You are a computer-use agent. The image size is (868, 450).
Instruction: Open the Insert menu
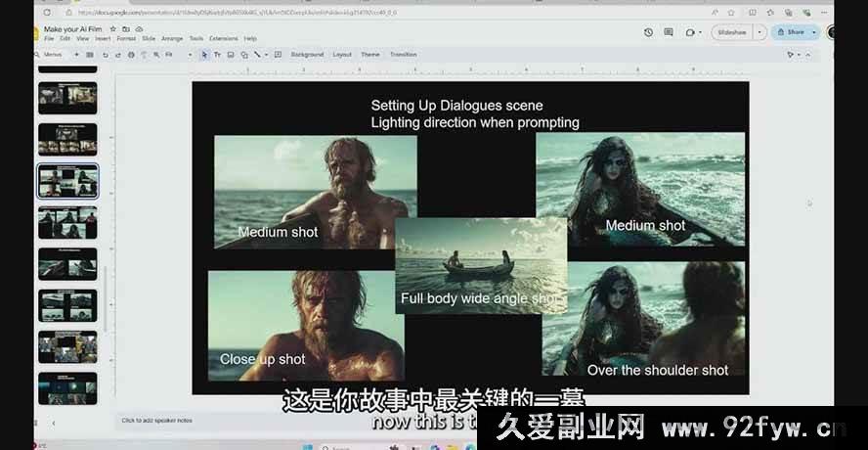[x=103, y=39]
